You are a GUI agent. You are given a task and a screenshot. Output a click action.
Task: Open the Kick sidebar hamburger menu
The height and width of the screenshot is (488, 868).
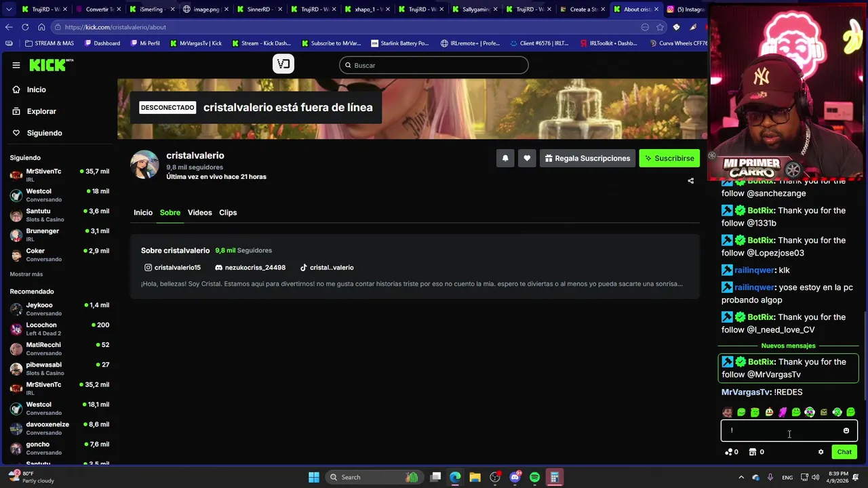16,65
